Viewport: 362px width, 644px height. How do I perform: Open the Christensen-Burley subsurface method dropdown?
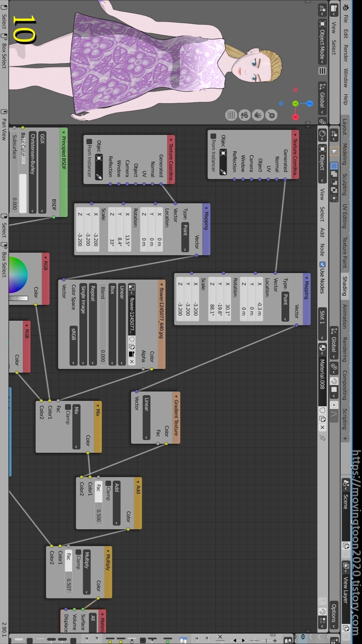coord(32,173)
